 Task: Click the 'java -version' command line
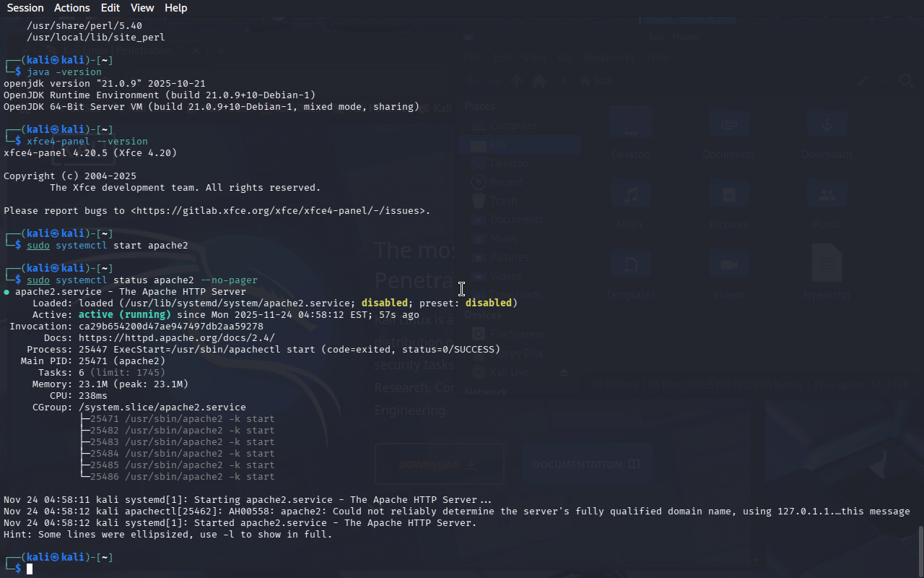(x=64, y=72)
